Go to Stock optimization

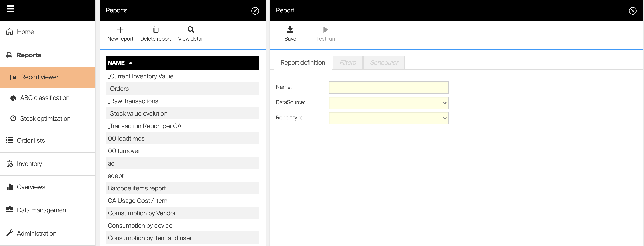(x=45, y=118)
